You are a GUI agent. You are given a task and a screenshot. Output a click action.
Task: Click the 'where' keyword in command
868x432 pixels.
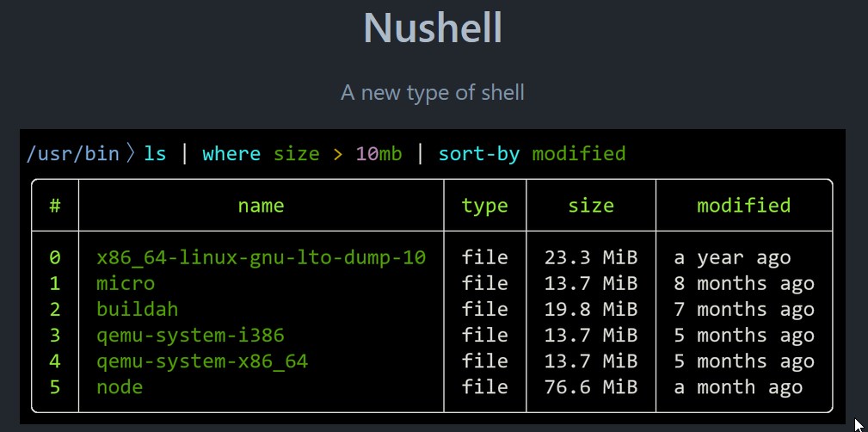point(231,153)
